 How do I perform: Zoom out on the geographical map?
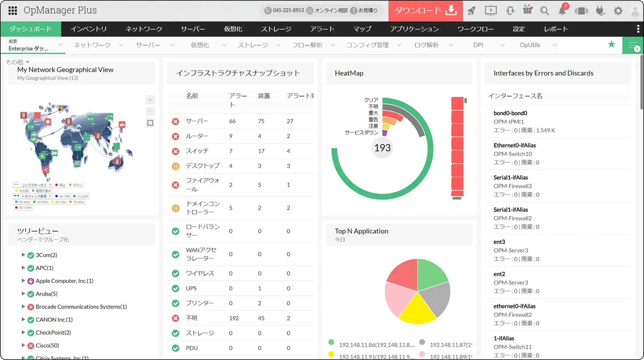[x=150, y=111]
